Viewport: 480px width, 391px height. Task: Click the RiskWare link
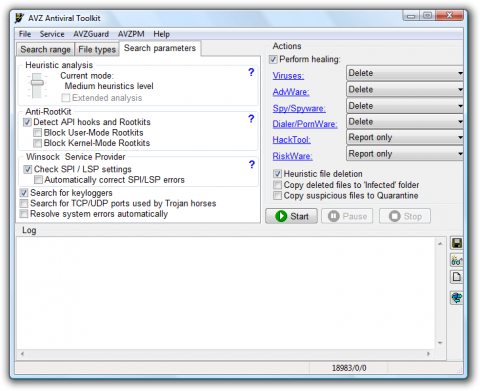293,156
